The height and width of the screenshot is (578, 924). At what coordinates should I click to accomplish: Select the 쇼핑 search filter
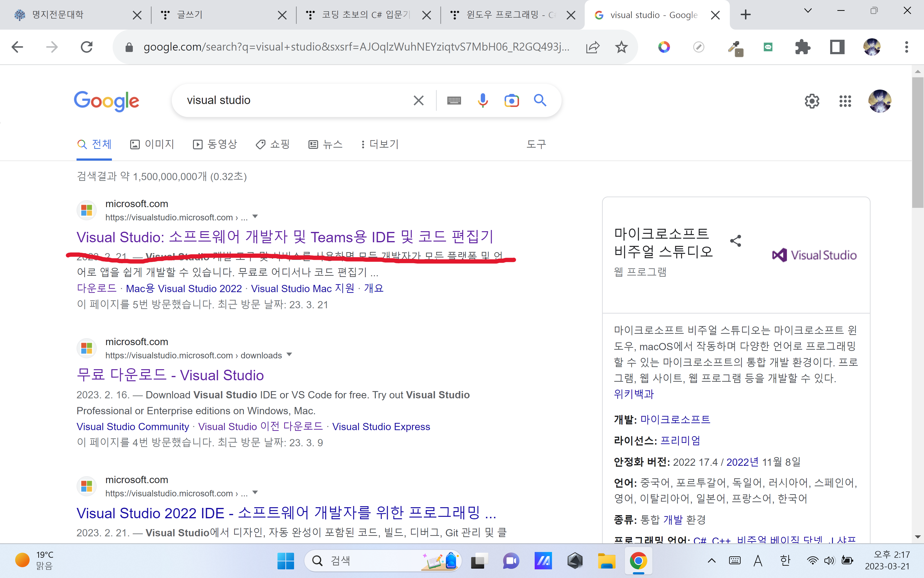click(273, 144)
